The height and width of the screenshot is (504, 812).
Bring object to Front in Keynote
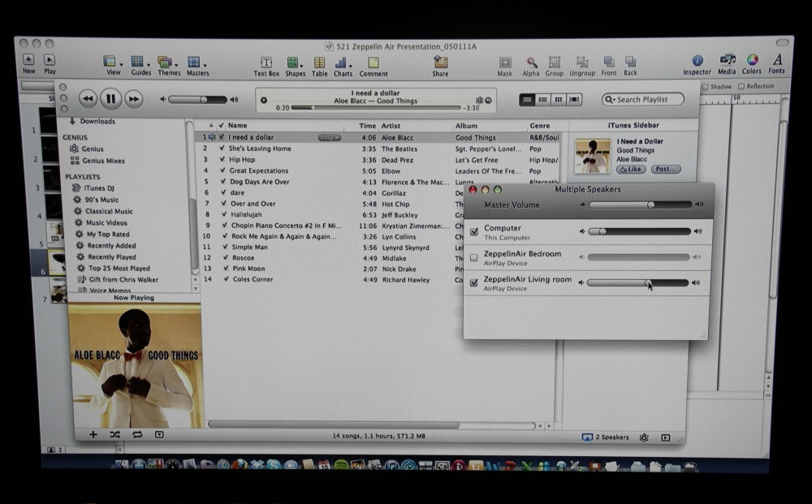[x=609, y=62]
